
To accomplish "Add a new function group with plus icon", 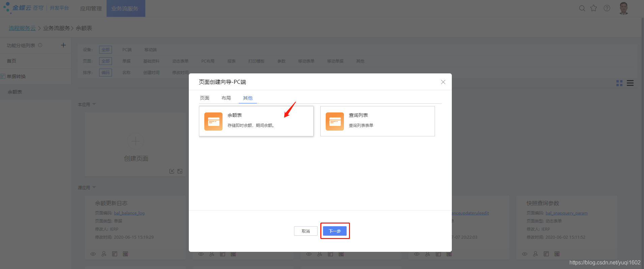I will pos(63,45).
